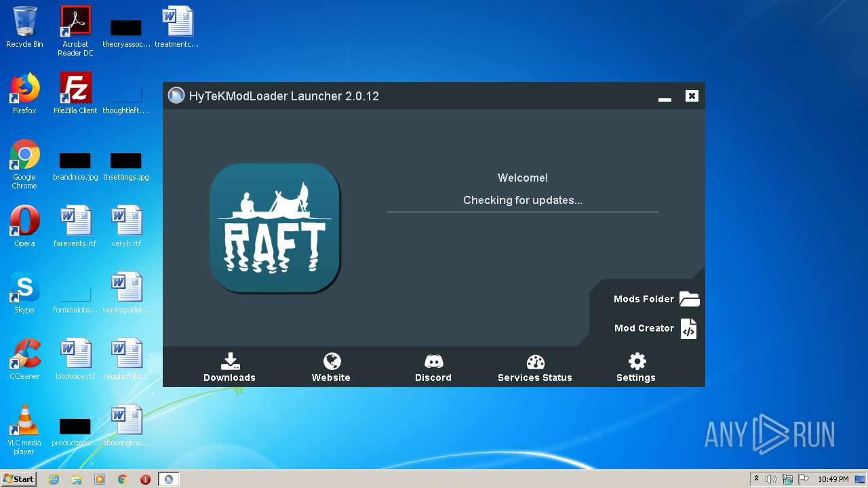The height and width of the screenshot is (488, 868).
Task: Select the VLC media player shortcut
Action: [24, 430]
